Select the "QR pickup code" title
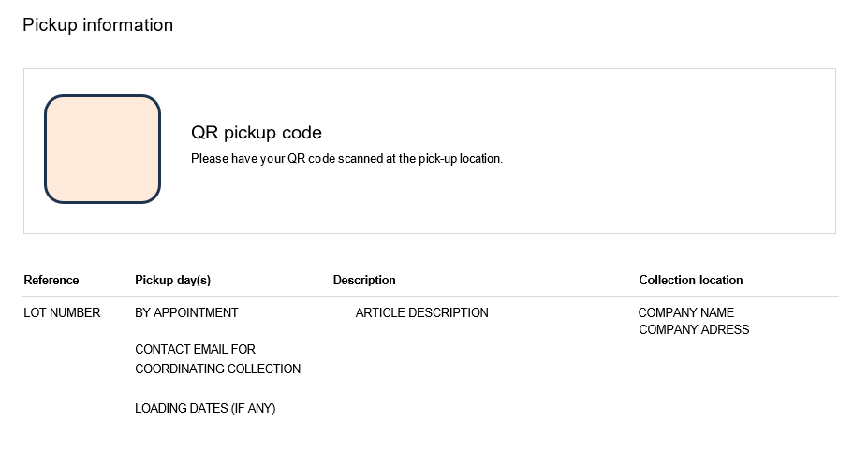 256,133
